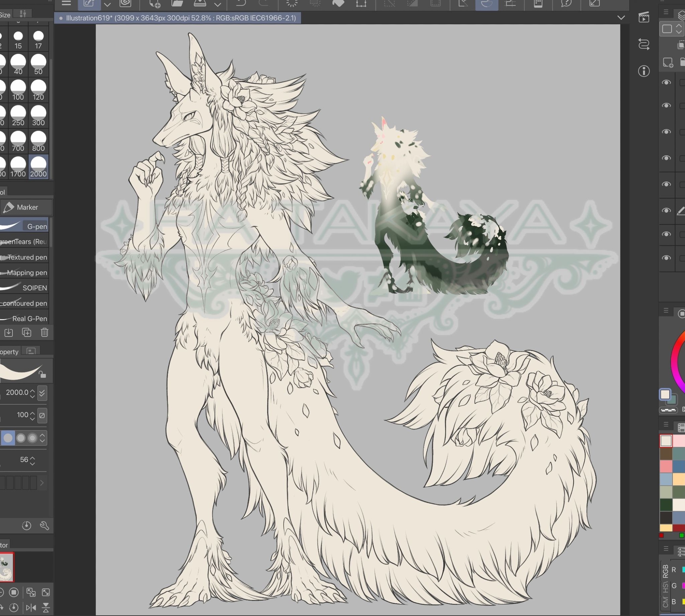Click the Open file folder icon
This screenshot has width=685, height=616.
[x=177, y=3]
